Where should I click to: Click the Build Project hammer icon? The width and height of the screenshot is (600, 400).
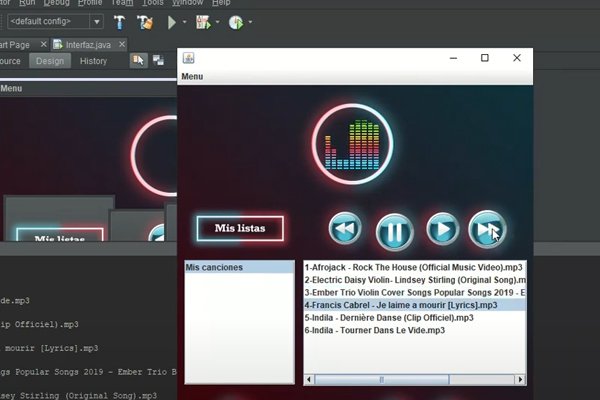[x=120, y=21]
